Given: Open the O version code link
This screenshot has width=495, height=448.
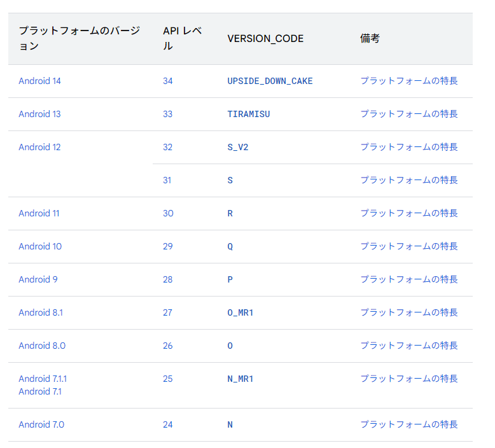Looking at the screenshot, I should click(230, 346).
